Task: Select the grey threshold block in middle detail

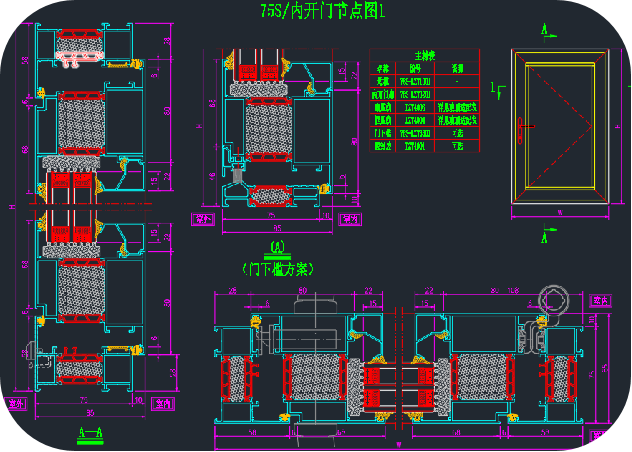Action: click(x=236, y=174)
